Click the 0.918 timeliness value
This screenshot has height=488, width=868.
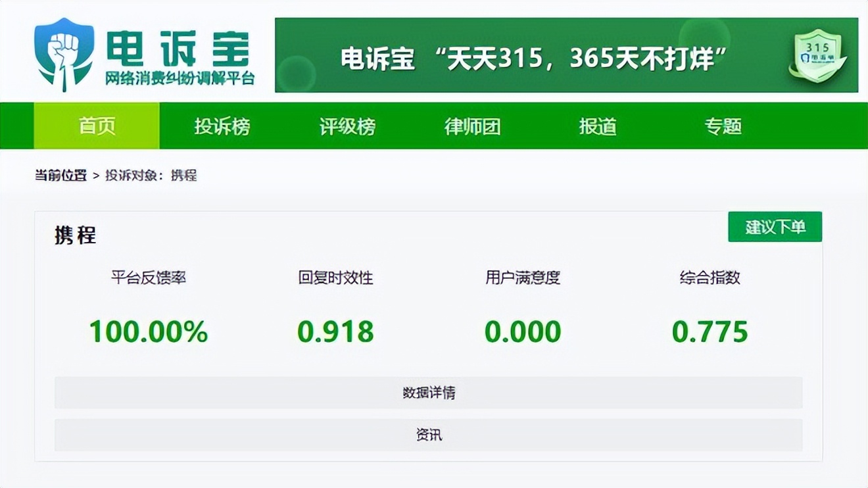click(x=336, y=331)
